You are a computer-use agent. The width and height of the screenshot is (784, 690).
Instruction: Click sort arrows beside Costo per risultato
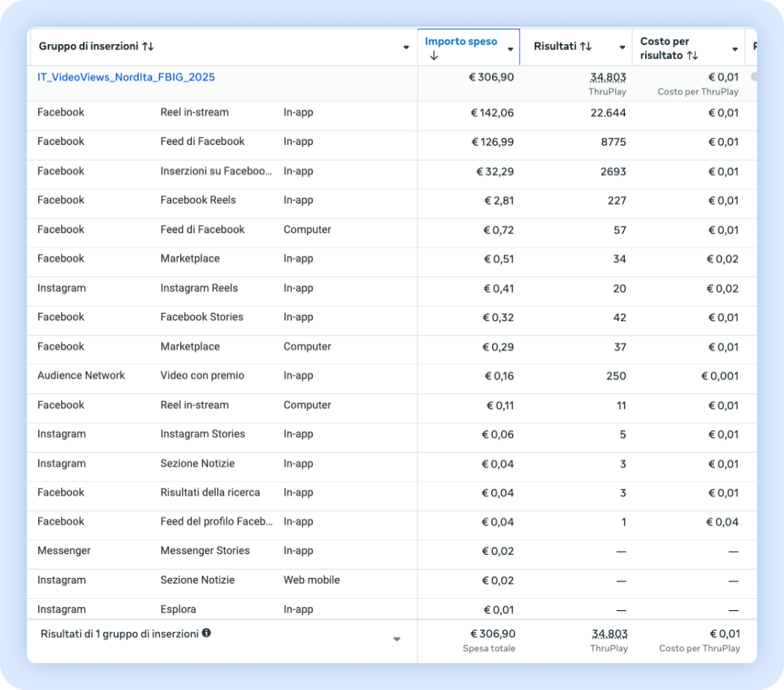coord(693,55)
